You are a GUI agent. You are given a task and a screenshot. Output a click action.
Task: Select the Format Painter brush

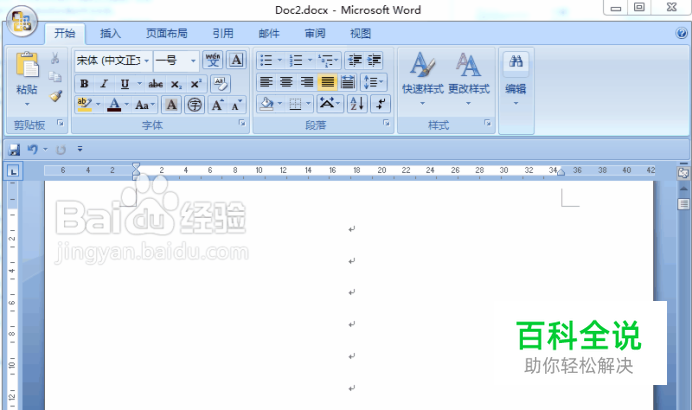click(x=55, y=96)
